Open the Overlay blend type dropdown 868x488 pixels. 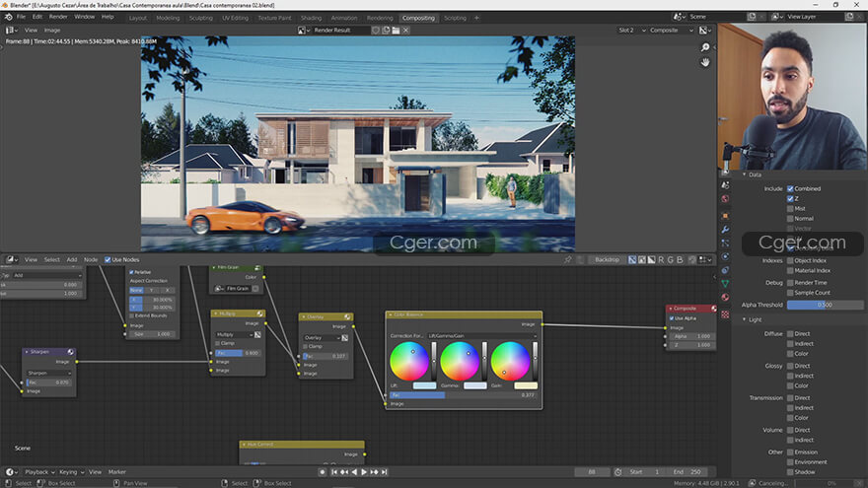(x=322, y=337)
